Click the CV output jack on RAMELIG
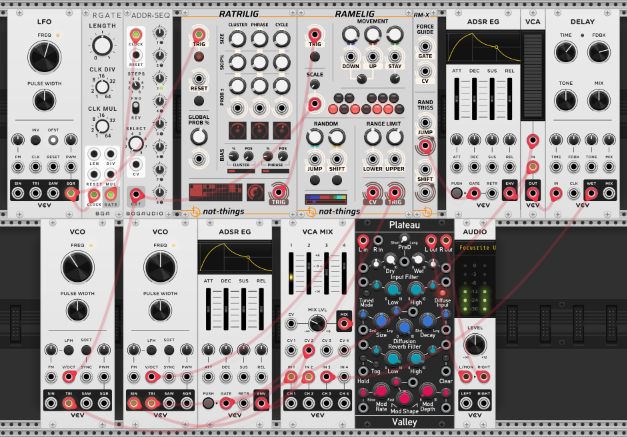 [x=373, y=192]
